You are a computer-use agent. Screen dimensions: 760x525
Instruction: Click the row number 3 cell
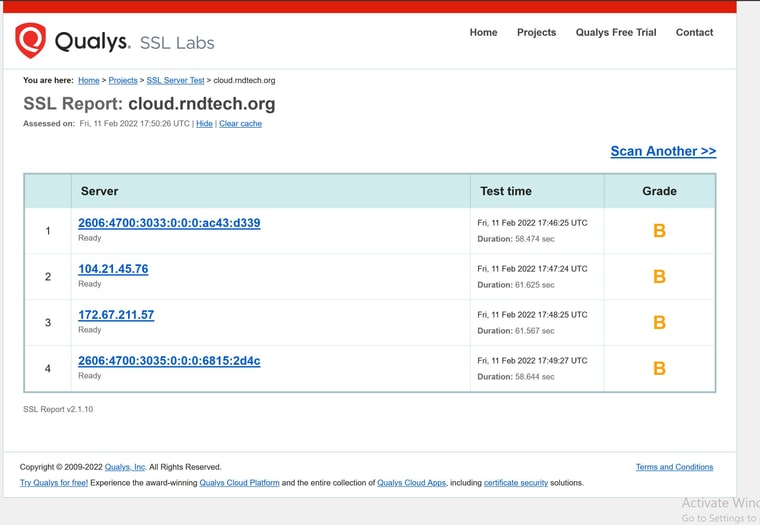click(x=48, y=323)
